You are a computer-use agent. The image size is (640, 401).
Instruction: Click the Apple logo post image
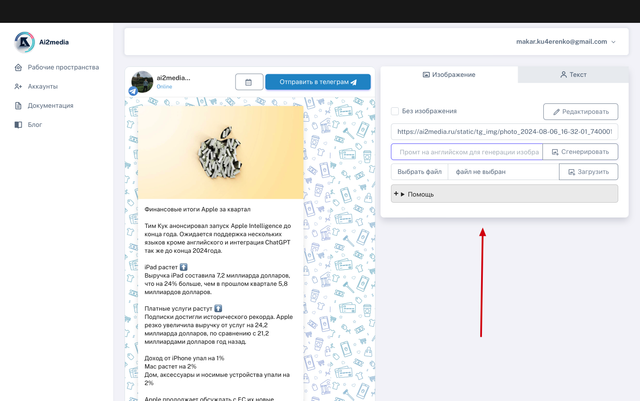click(221, 152)
